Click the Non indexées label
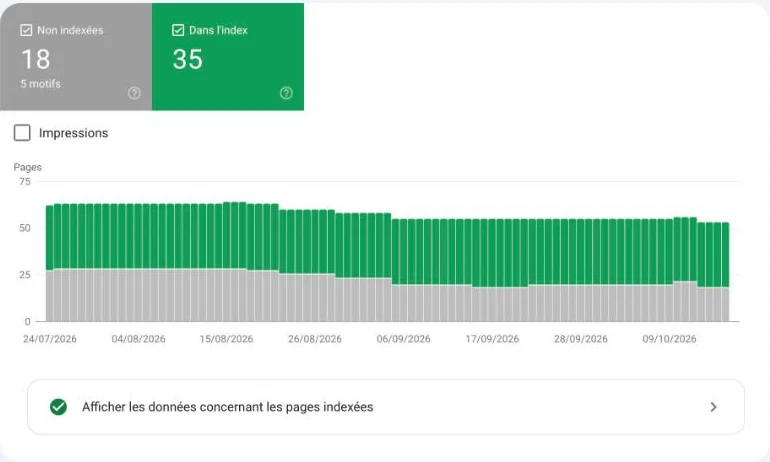Screen dimensions: 770x462 70,30
